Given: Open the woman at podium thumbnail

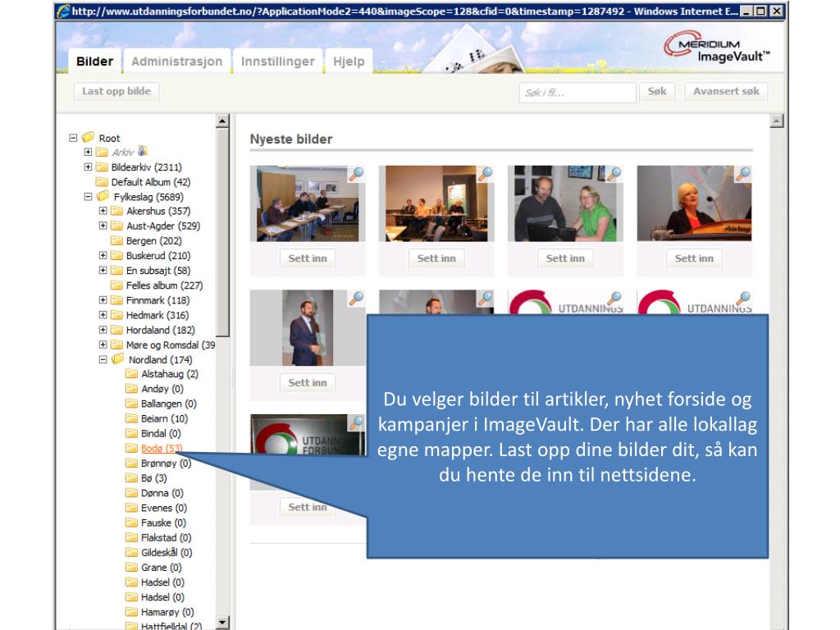Looking at the screenshot, I should coord(694,203).
